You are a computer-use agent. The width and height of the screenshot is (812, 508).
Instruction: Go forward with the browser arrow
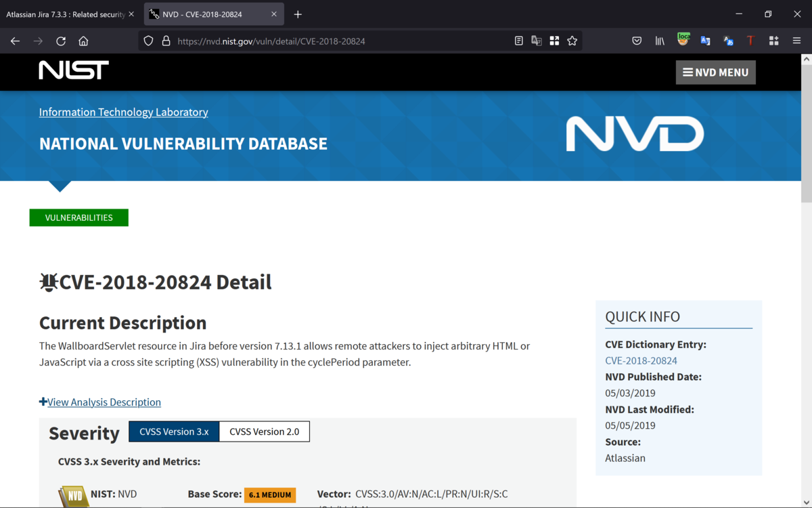(38, 41)
